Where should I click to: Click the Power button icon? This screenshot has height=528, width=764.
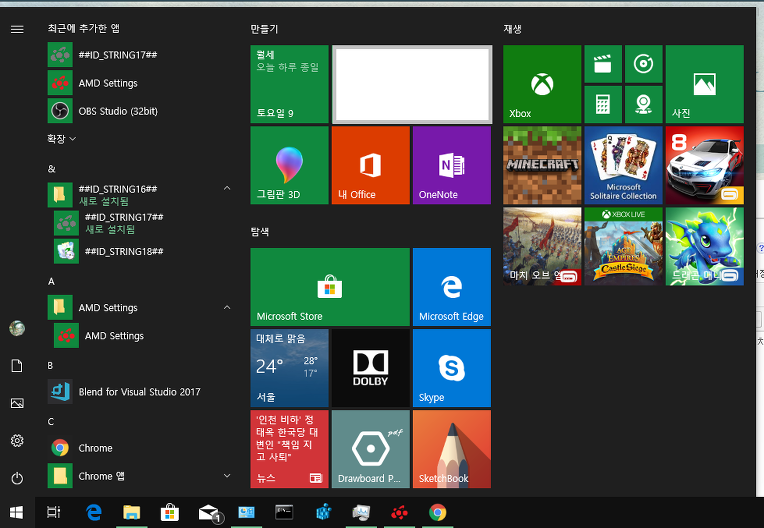[x=17, y=478]
